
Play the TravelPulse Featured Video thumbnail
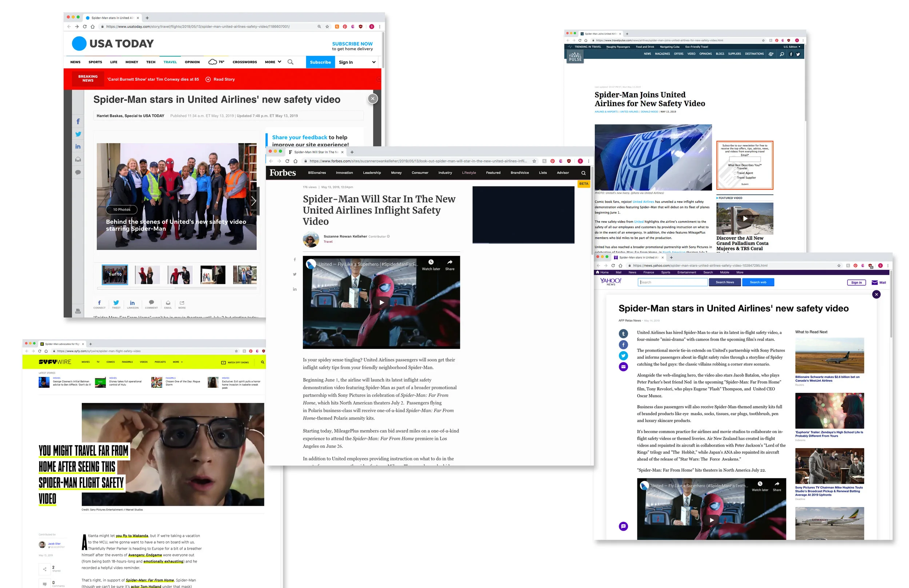[744, 219]
